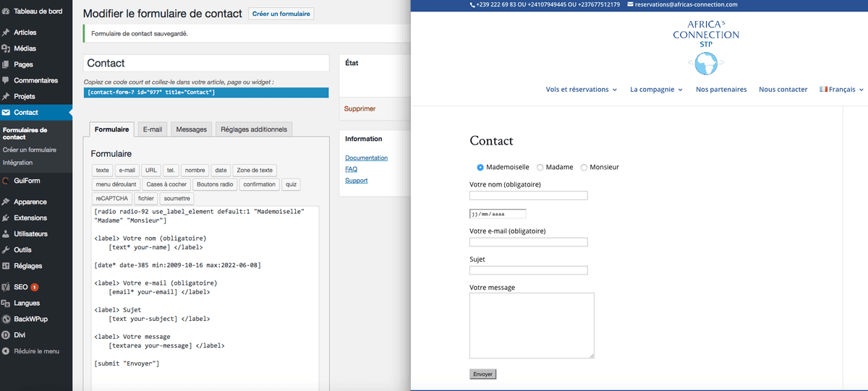The height and width of the screenshot is (391, 868).
Task: Click the Contact form title field
Action: point(206,64)
